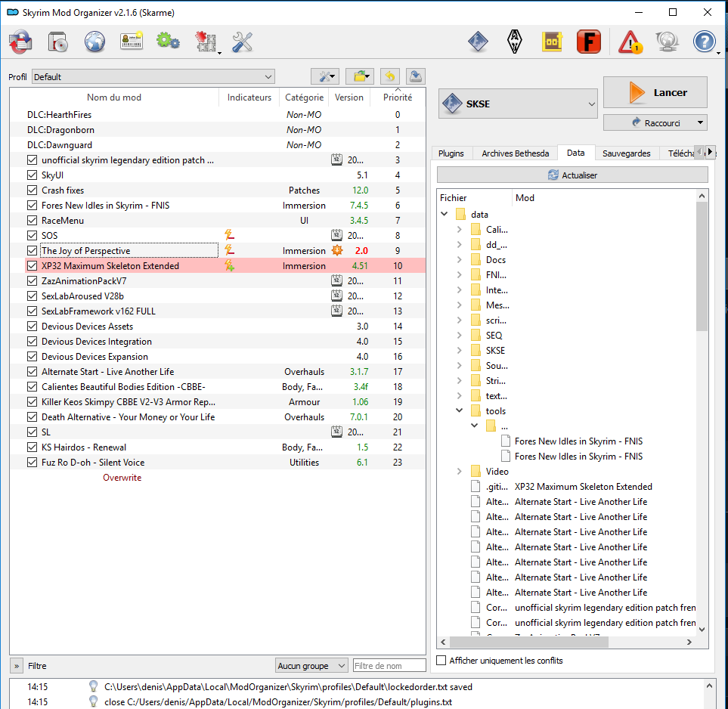Open the tools puzzle piece icon

(206, 42)
